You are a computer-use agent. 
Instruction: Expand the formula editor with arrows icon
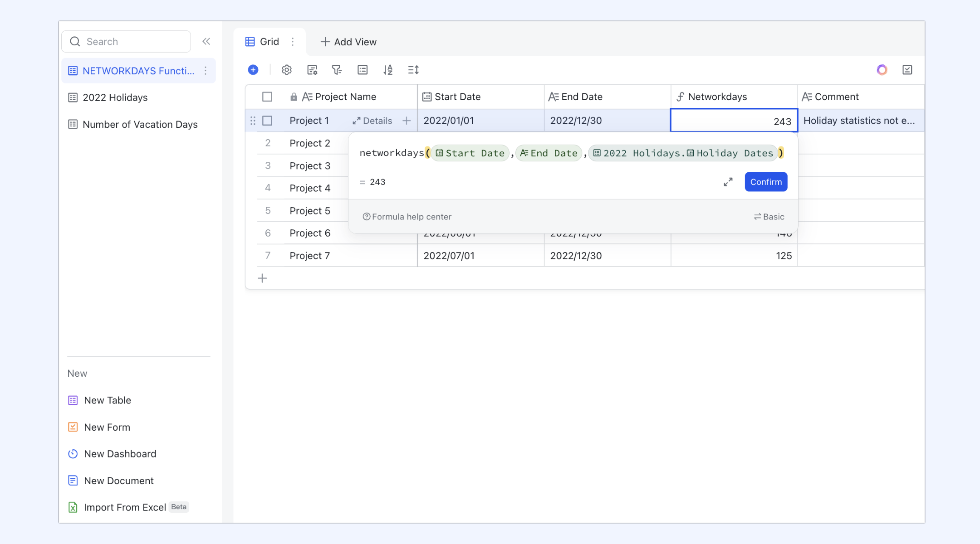click(x=728, y=182)
